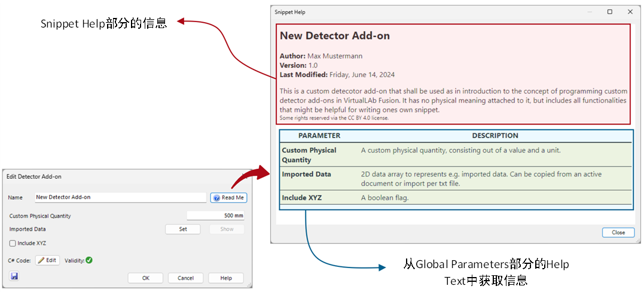
Task: Click the Version: 1.0 line
Action: tap(298, 65)
